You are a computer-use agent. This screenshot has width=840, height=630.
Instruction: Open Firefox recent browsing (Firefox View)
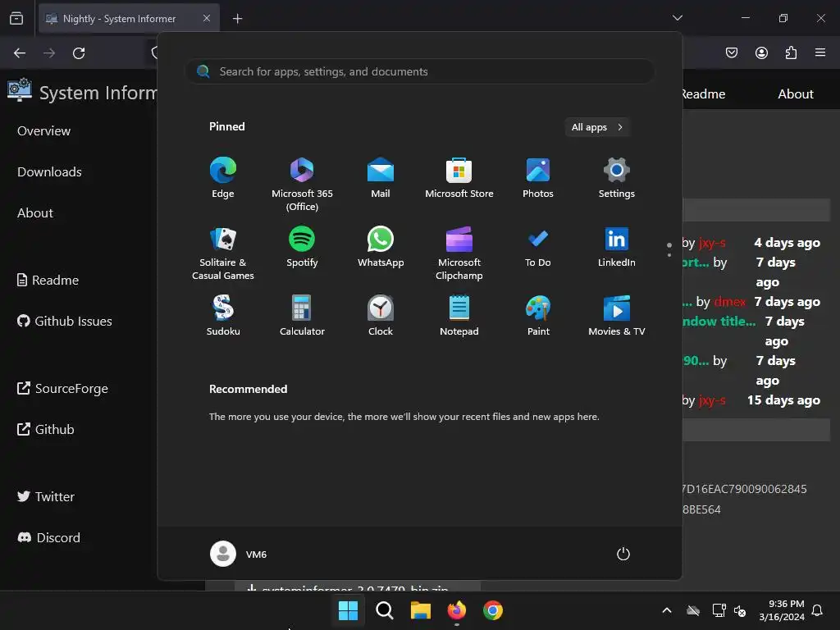coord(16,19)
